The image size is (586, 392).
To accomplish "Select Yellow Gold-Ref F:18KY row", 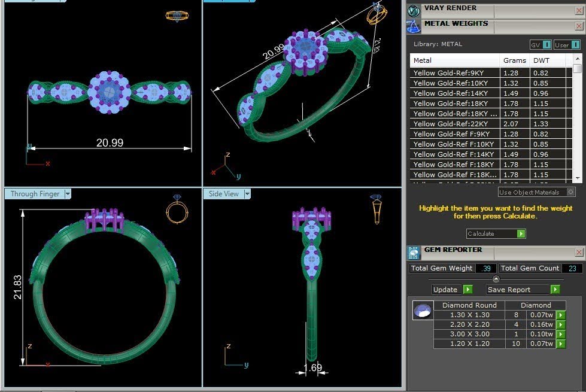I will click(x=491, y=164).
